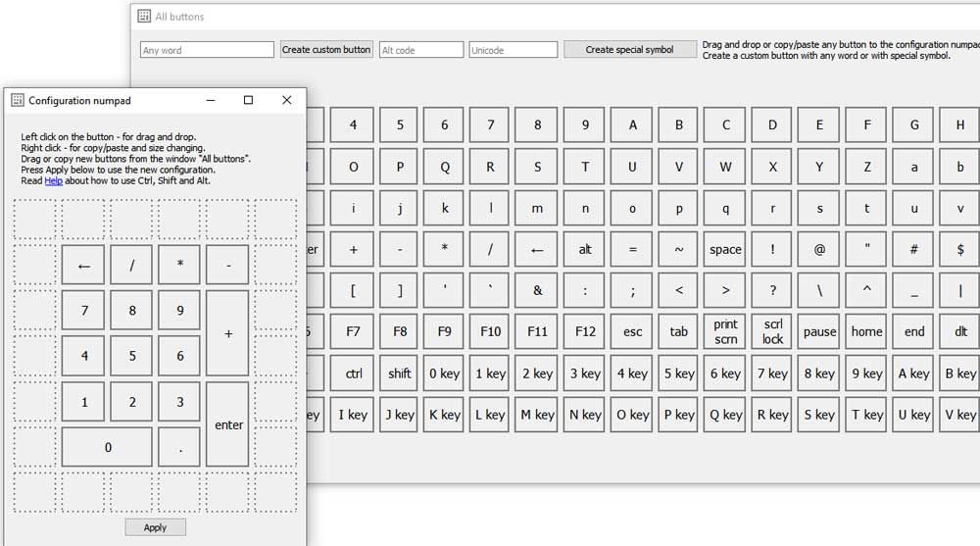This screenshot has width=980, height=546.
Task: Click Create custom button
Action: click(325, 49)
